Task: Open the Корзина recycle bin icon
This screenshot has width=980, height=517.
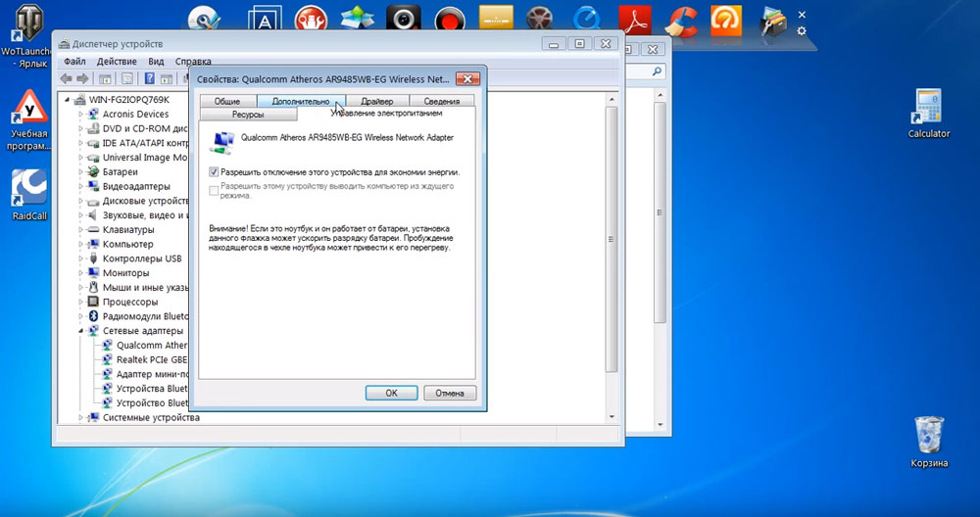Action: point(929,442)
